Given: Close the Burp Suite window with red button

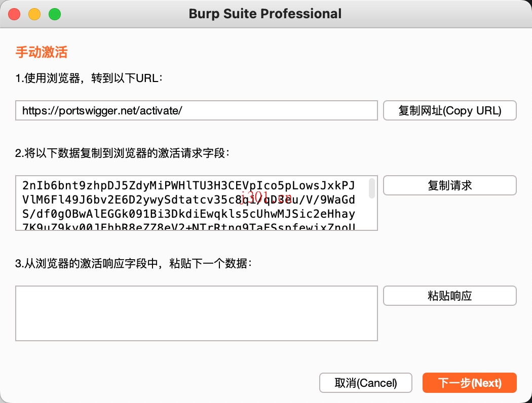Looking at the screenshot, I should click(14, 14).
